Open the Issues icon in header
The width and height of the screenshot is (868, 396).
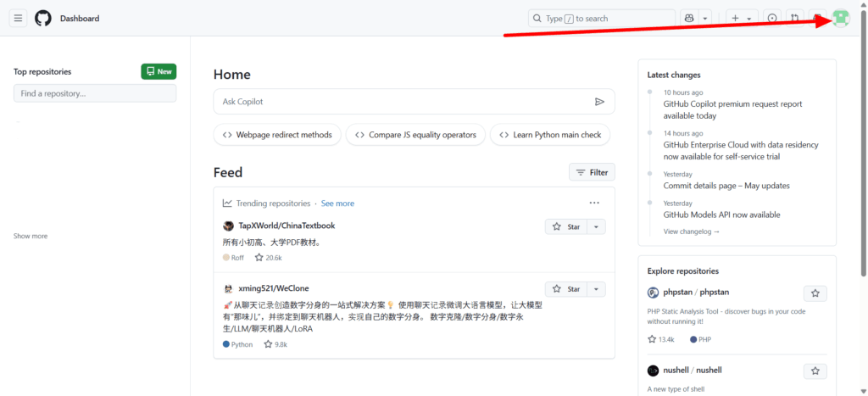click(x=772, y=19)
